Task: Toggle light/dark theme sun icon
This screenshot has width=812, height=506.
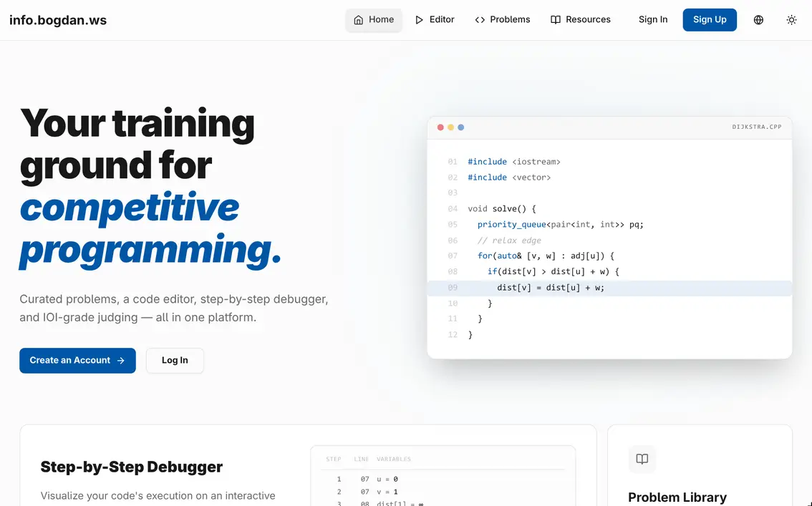Action: 791,19
